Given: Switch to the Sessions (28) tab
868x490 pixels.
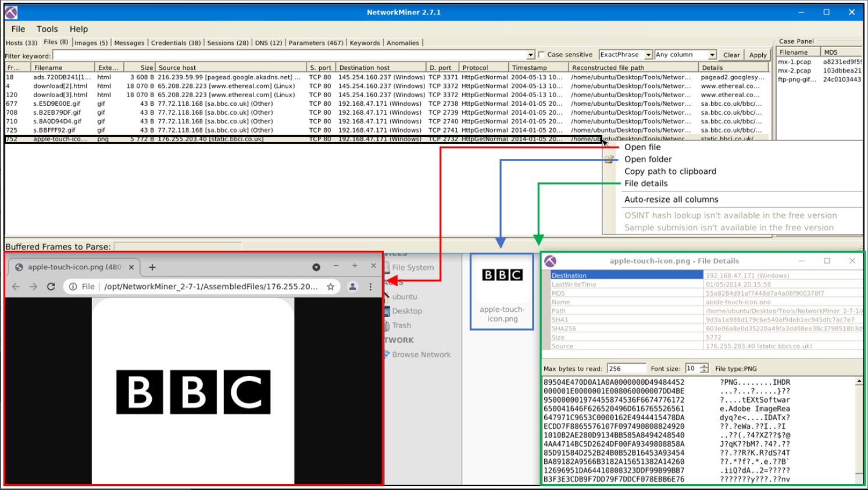Looking at the screenshot, I should (x=228, y=43).
